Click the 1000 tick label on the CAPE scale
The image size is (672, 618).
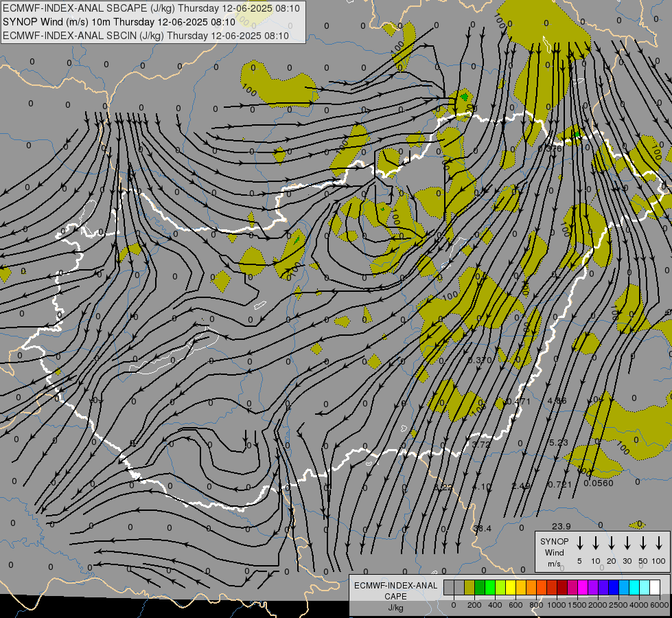coord(556,605)
